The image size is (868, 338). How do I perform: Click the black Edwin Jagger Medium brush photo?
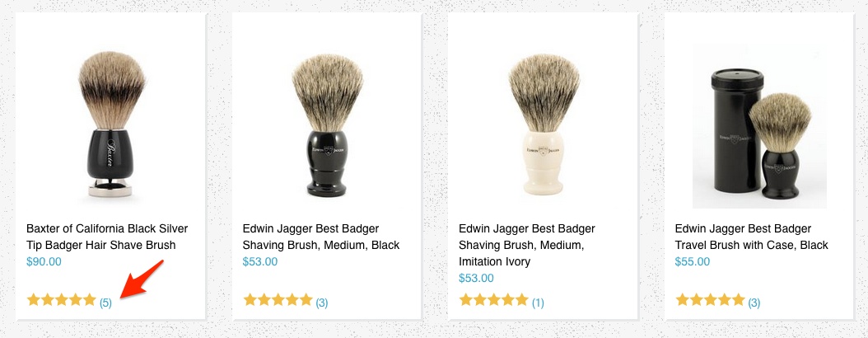click(327, 124)
